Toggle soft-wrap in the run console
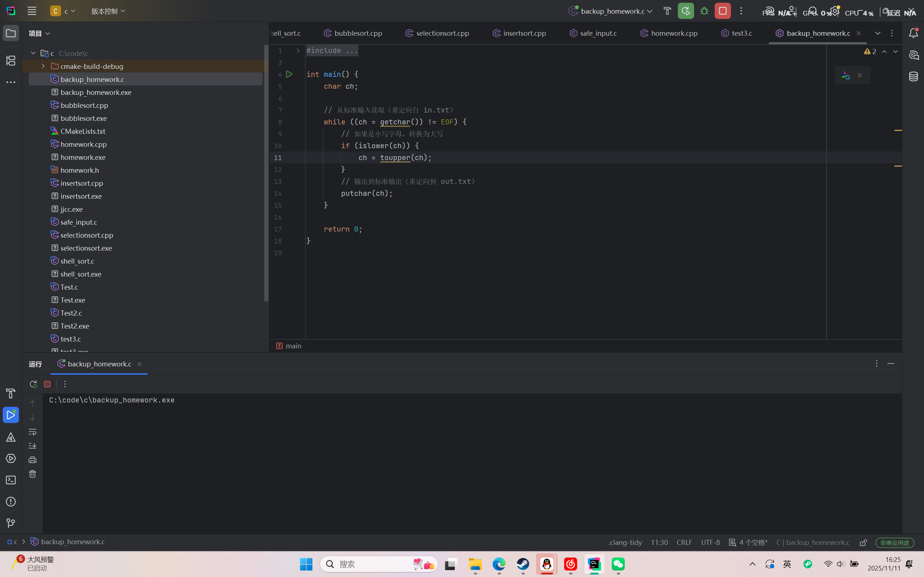 [32, 432]
